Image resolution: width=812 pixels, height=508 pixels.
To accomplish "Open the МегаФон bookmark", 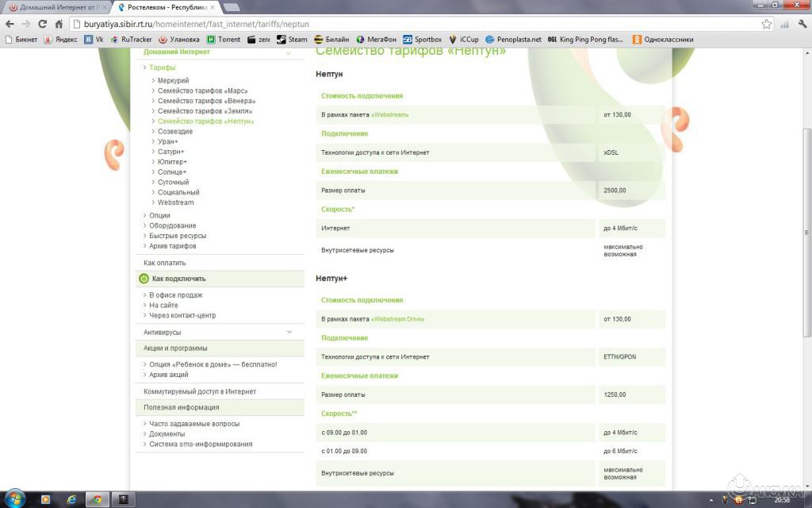I will click(377, 40).
